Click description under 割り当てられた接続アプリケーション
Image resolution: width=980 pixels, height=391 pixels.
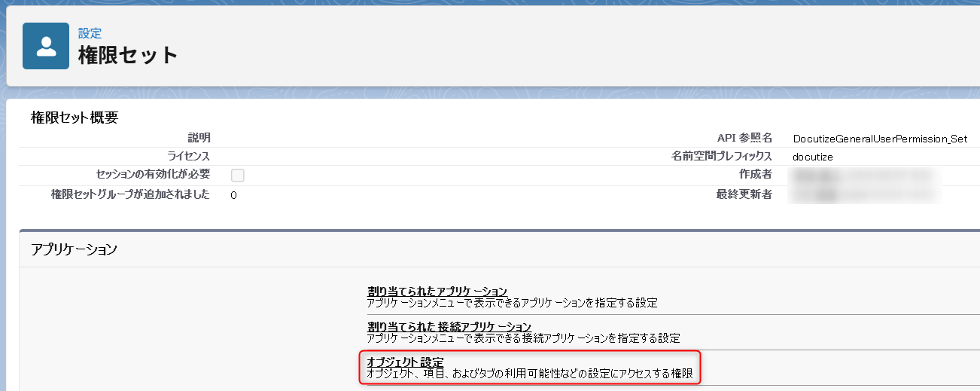pyautogui.click(x=523, y=339)
